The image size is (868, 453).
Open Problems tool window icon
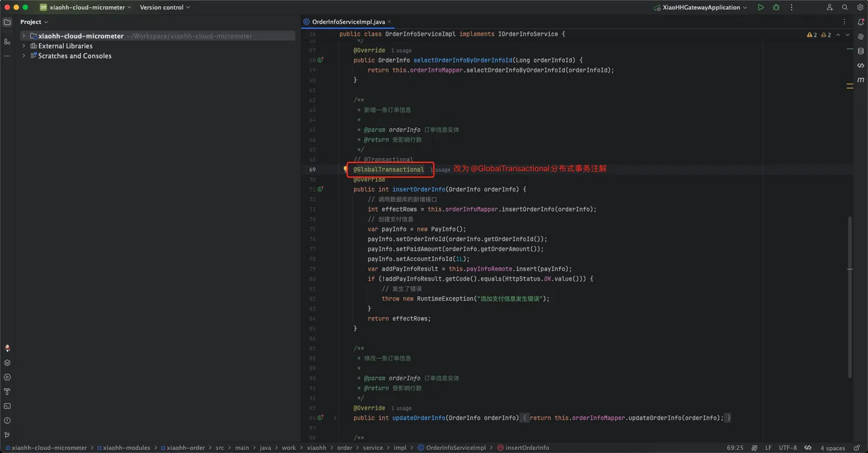point(7,420)
